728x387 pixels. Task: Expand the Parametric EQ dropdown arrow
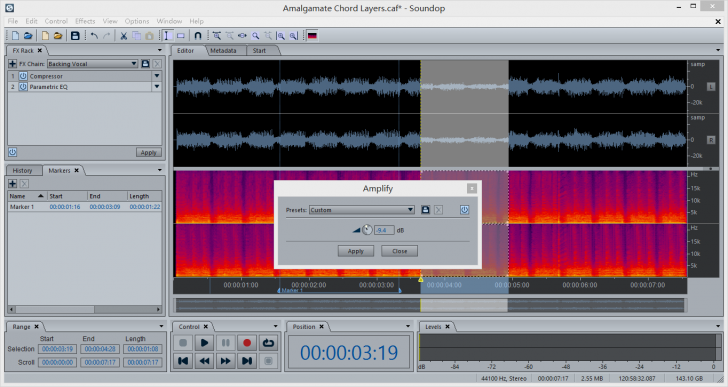coord(156,87)
